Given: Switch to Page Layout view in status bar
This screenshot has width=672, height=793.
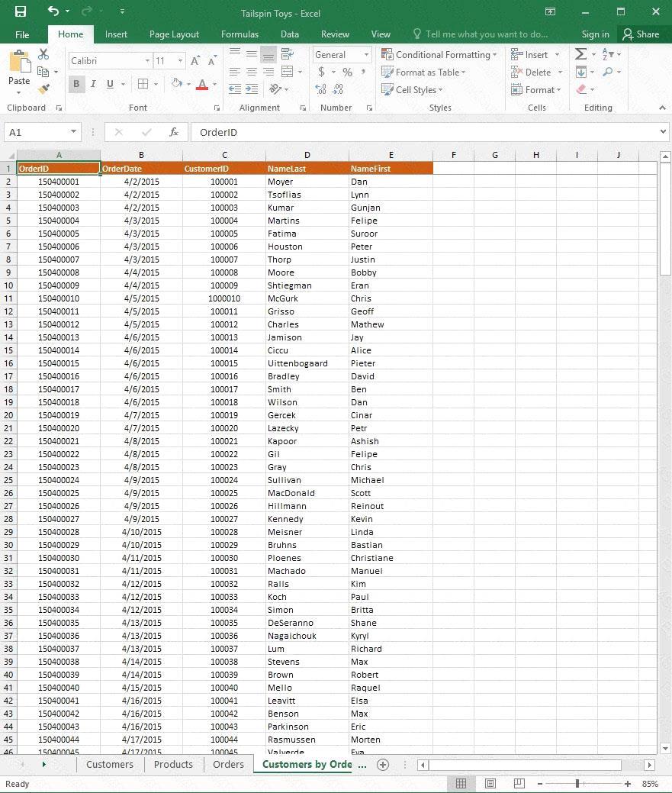Looking at the screenshot, I should click(490, 783).
